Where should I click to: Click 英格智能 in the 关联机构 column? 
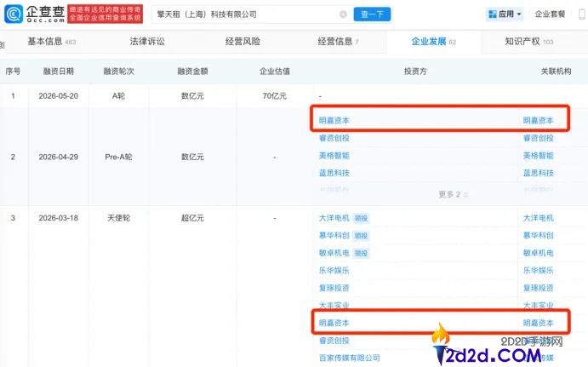(538, 155)
